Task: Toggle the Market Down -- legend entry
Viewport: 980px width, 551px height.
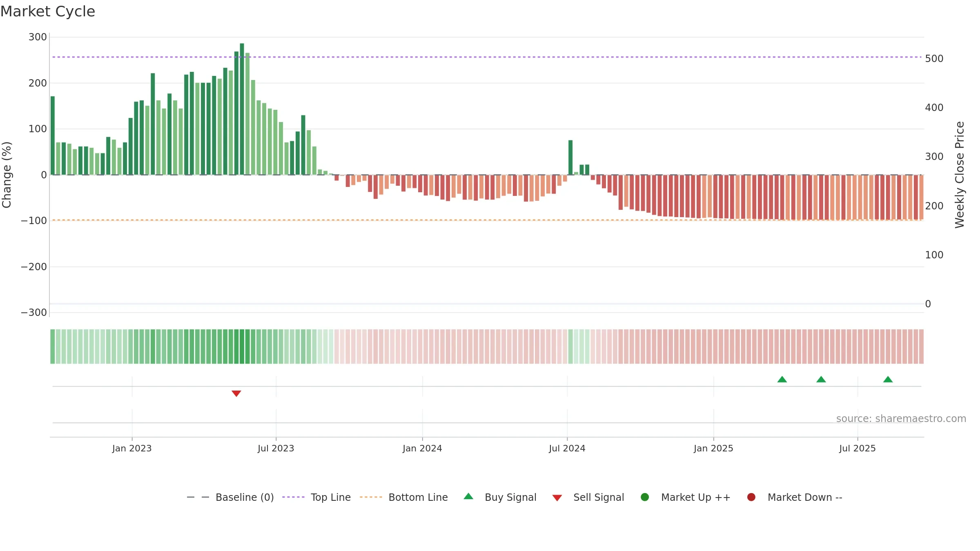Action: click(795, 497)
